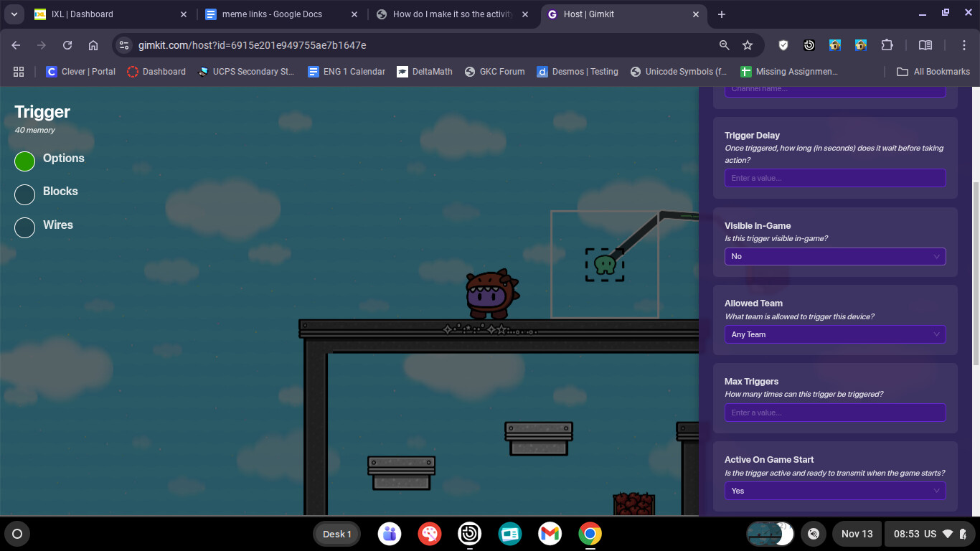Viewport: 980px width, 551px height.
Task: Bookmark this page with the star icon
Action: click(748, 45)
